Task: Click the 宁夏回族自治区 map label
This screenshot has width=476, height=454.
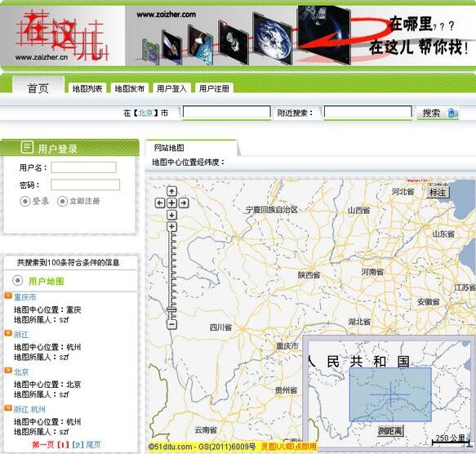Action: click(271, 210)
